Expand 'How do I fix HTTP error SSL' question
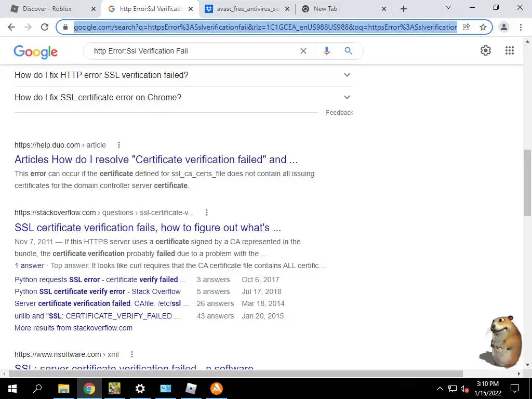Viewport: 532px width, 399px height. [183, 75]
